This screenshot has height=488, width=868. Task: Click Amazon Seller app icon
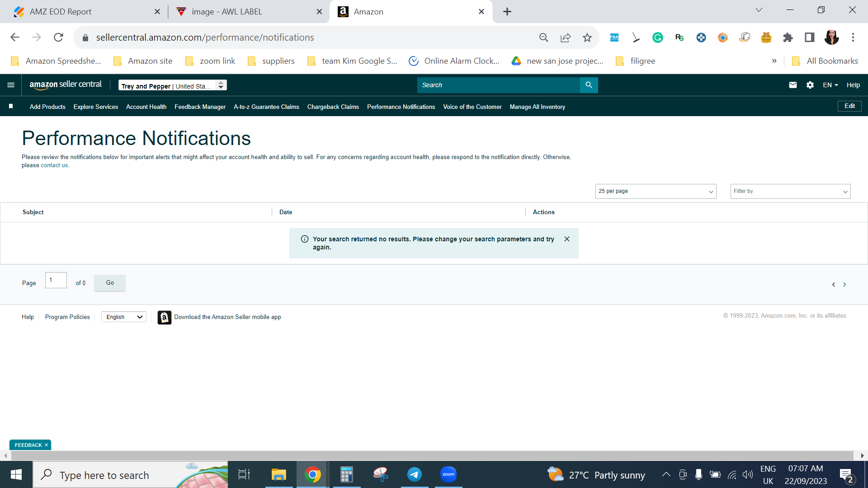(165, 317)
